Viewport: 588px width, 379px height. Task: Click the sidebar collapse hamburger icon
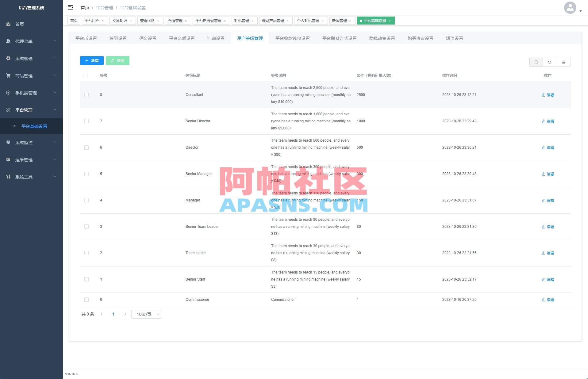point(71,7)
